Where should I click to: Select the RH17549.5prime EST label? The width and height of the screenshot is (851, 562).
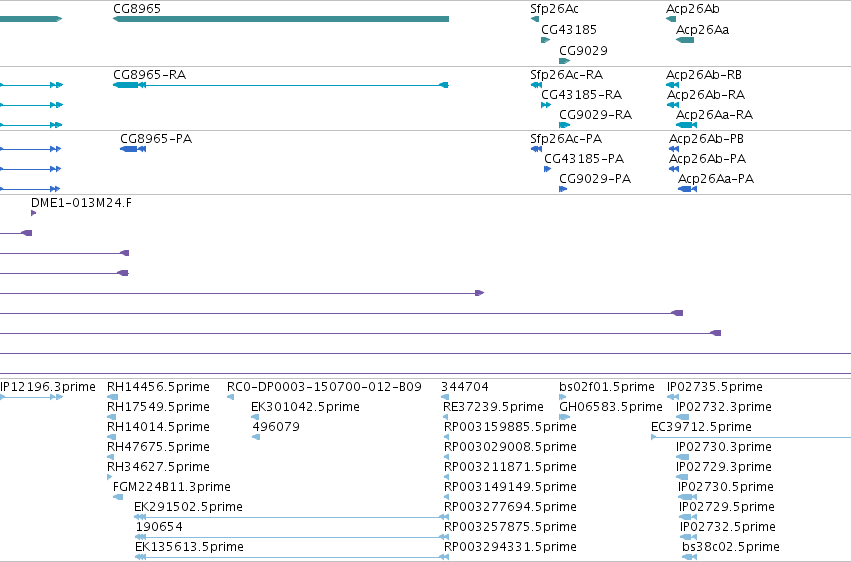click(x=158, y=407)
